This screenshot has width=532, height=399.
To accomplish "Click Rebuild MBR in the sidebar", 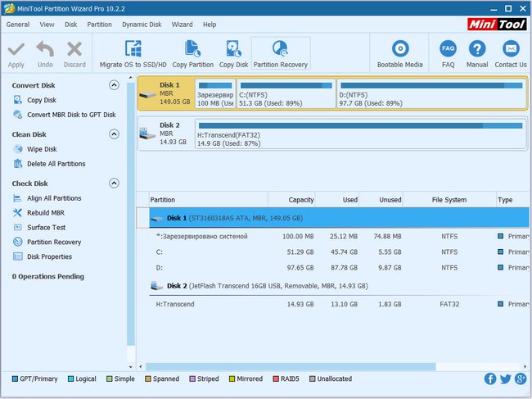I will (46, 213).
